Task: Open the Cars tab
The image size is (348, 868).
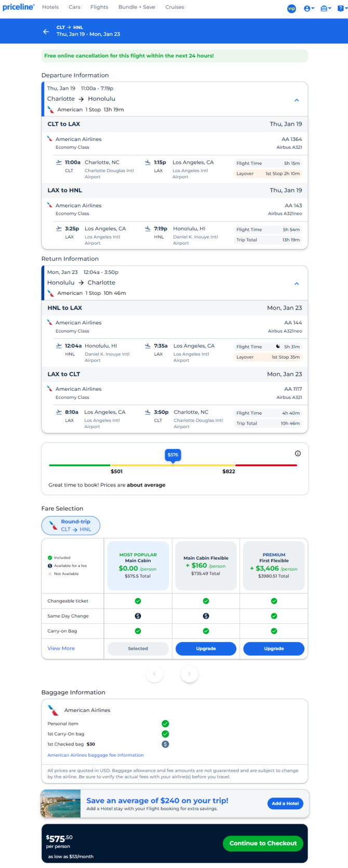Action: click(x=75, y=7)
